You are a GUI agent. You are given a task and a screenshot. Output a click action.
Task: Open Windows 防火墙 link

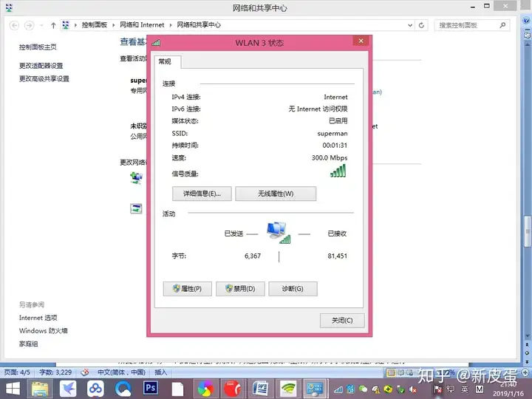44,330
